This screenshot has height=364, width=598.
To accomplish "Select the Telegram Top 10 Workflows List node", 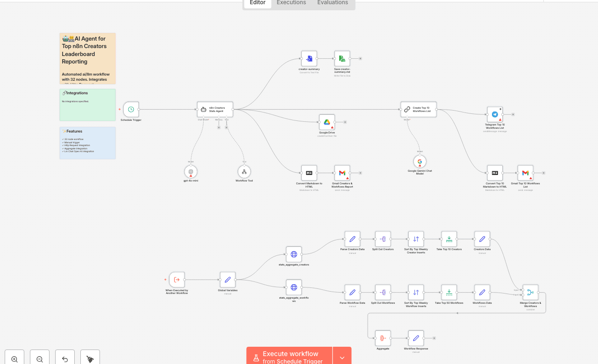I will tap(495, 114).
